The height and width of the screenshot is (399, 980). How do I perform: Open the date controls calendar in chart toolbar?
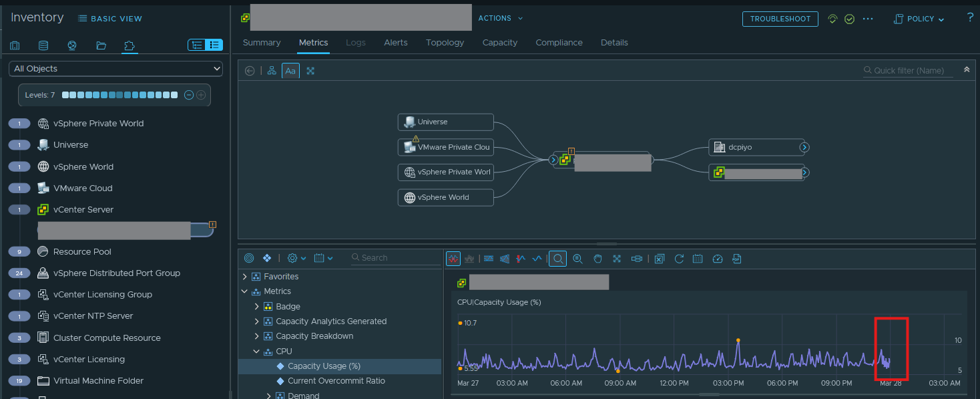[698, 259]
